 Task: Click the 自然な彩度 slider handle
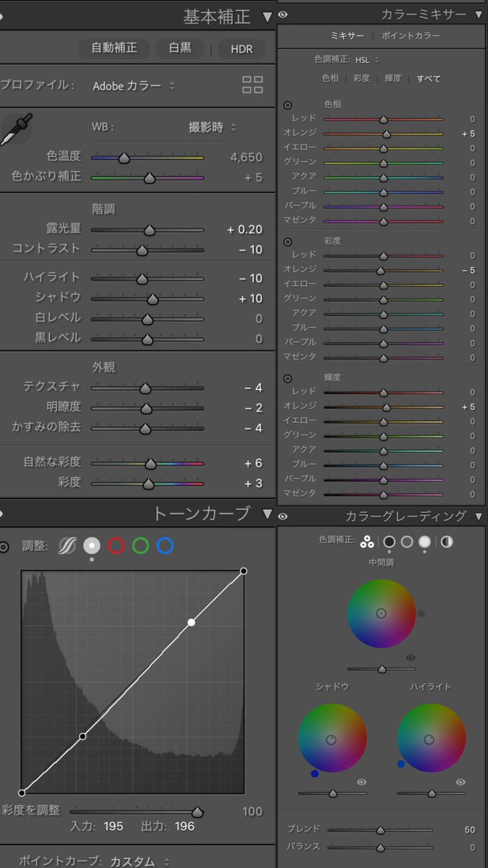coord(150,464)
